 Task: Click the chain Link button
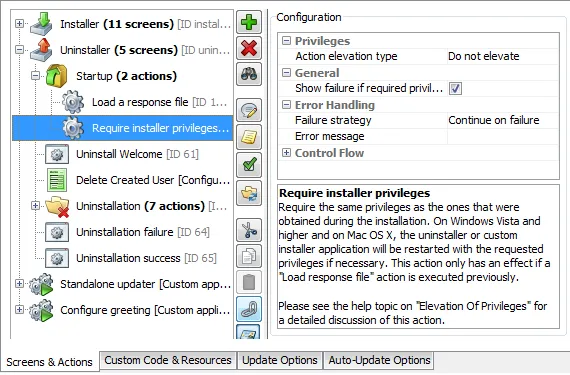coord(249,309)
